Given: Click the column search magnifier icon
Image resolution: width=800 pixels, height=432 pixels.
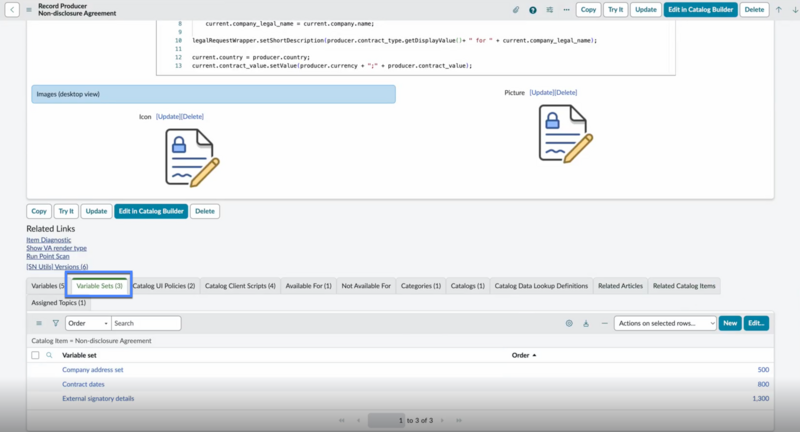Looking at the screenshot, I should [x=49, y=355].
